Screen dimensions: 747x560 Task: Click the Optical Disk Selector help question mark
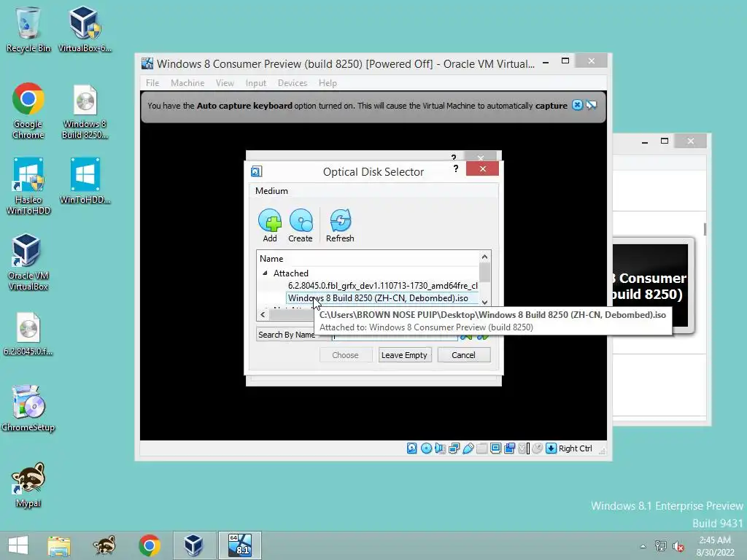coord(456,168)
